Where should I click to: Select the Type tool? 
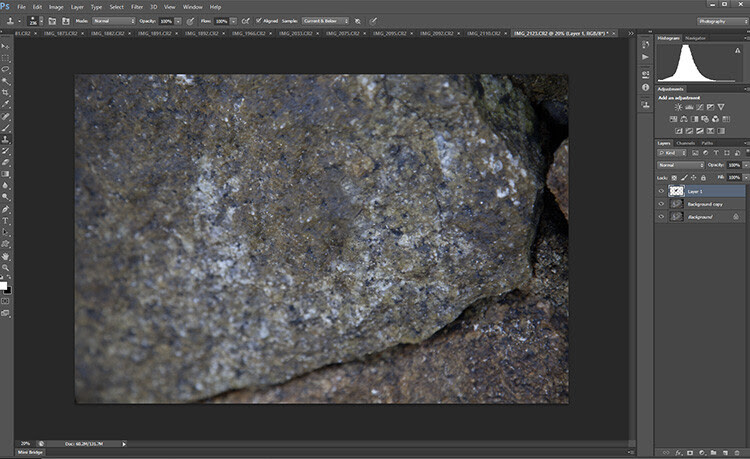(6, 220)
